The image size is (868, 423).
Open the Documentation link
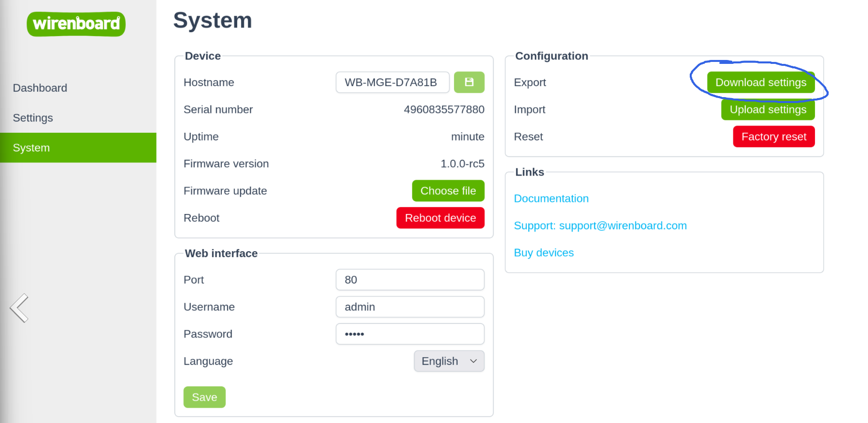551,199
